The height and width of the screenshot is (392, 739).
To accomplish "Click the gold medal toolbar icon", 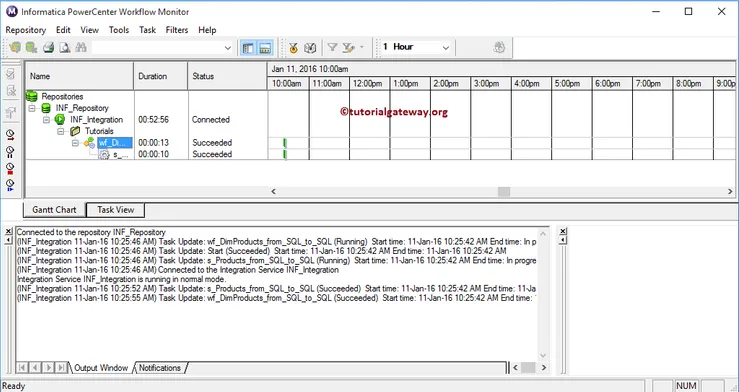I will 294,48.
